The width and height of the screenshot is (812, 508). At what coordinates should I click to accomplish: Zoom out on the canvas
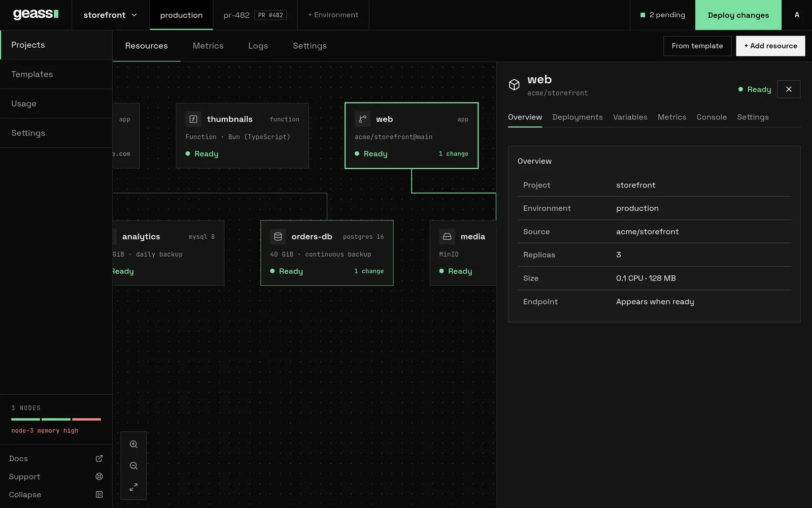[x=133, y=466]
